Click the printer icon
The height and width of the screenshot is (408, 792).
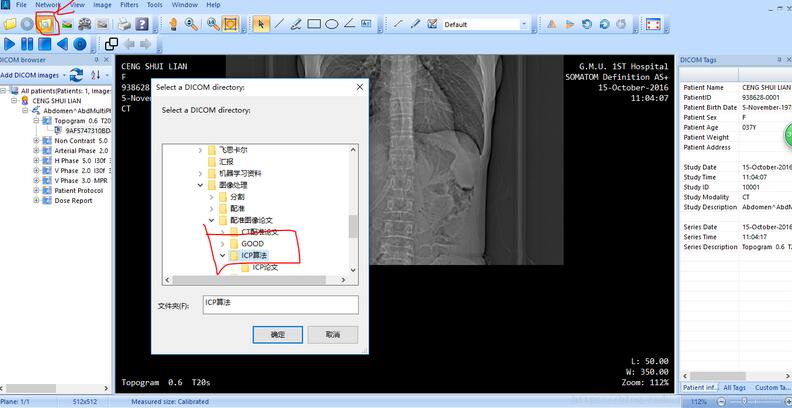(x=124, y=24)
